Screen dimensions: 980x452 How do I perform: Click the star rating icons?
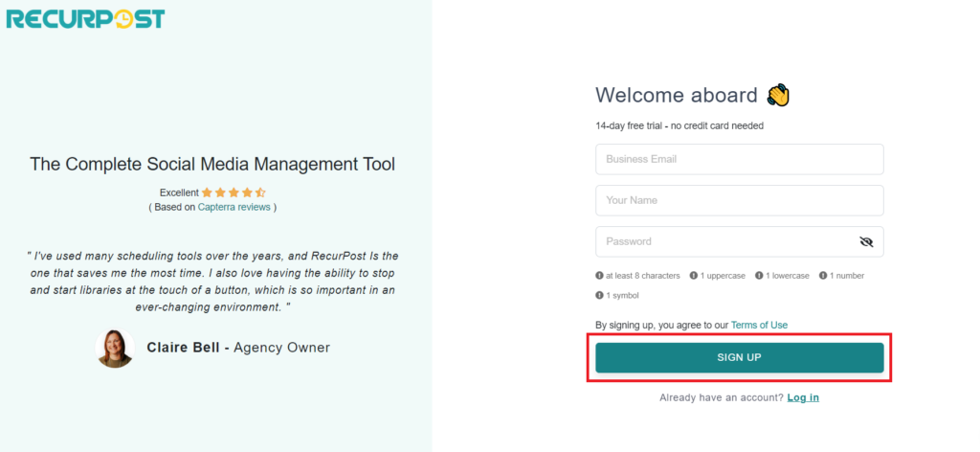coord(234,192)
